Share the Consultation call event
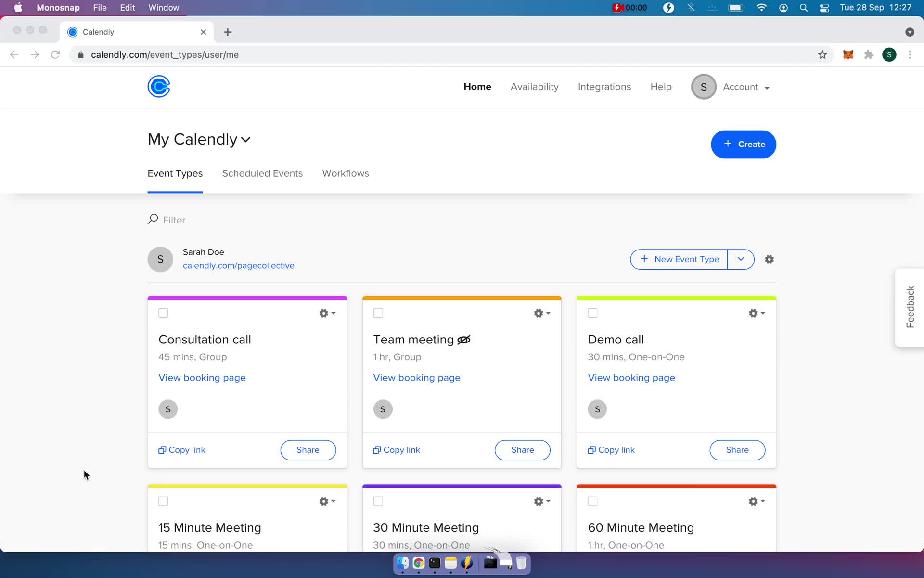This screenshot has height=578, width=924. [308, 450]
